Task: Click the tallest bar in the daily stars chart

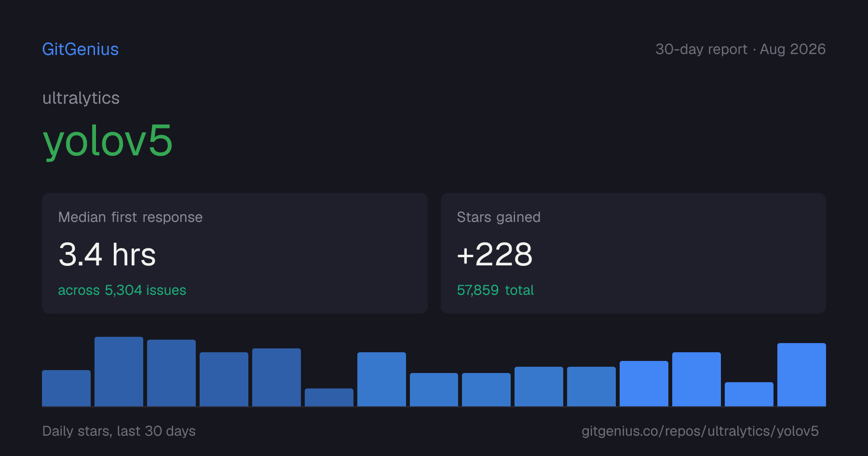Action: pyautogui.click(x=119, y=372)
